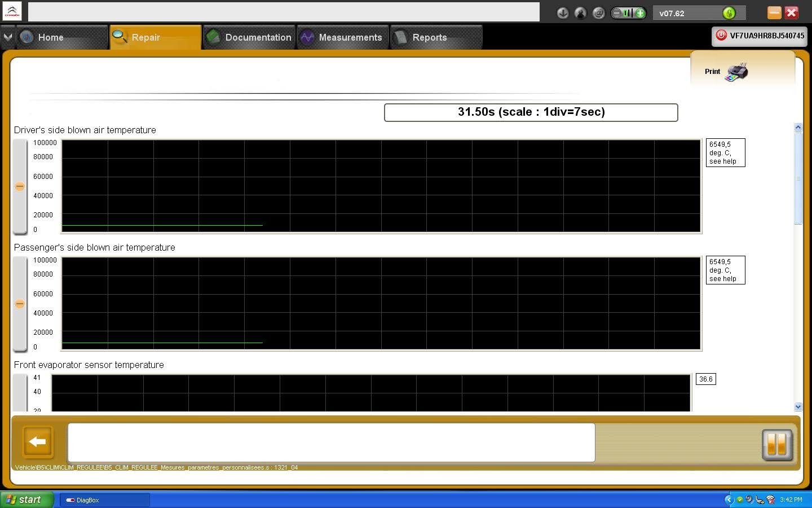Open the Windows start menu
The image size is (812, 508).
pos(27,500)
